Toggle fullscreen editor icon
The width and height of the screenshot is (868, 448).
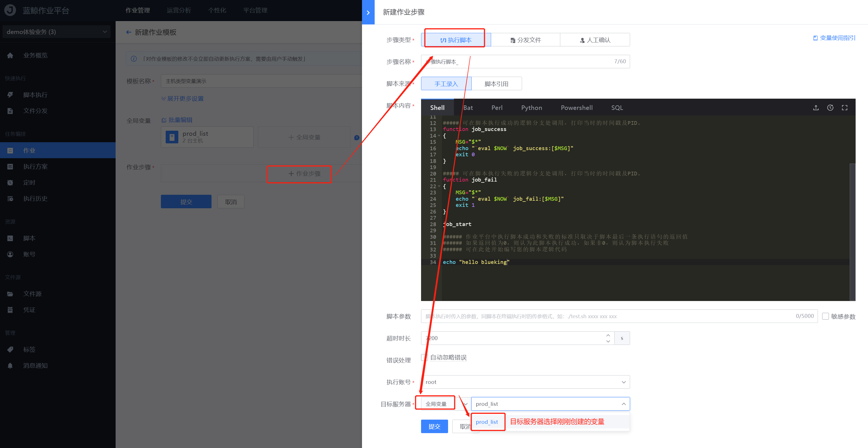tap(845, 108)
